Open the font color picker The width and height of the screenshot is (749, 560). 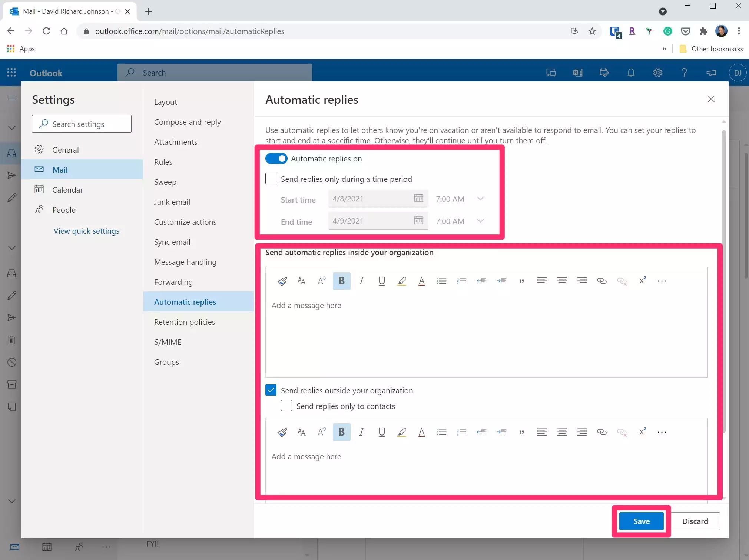point(422,281)
